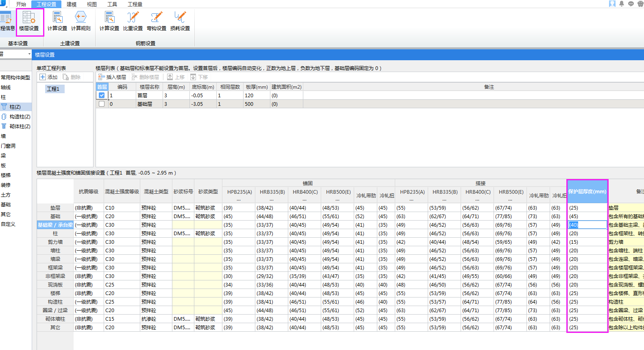The image size is (644, 350).
Task: Open the floor selector dropdown at left
Action: (x=29, y=54)
